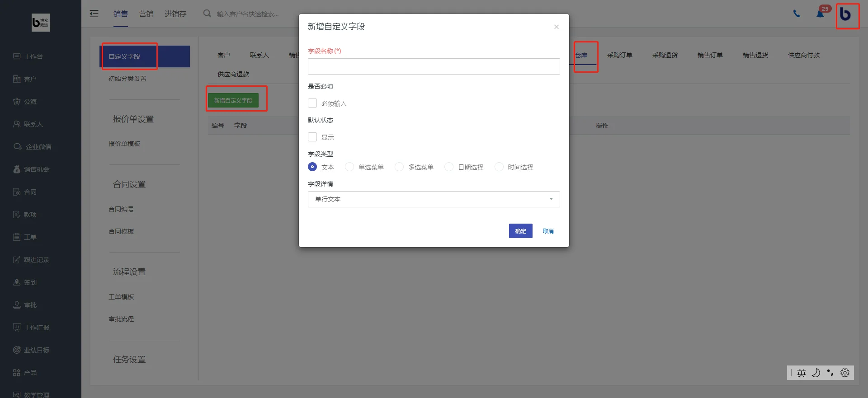This screenshot has width=868, height=398.
Task: Open the 字段详情 单行文本 dropdown
Action: [x=434, y=199]
